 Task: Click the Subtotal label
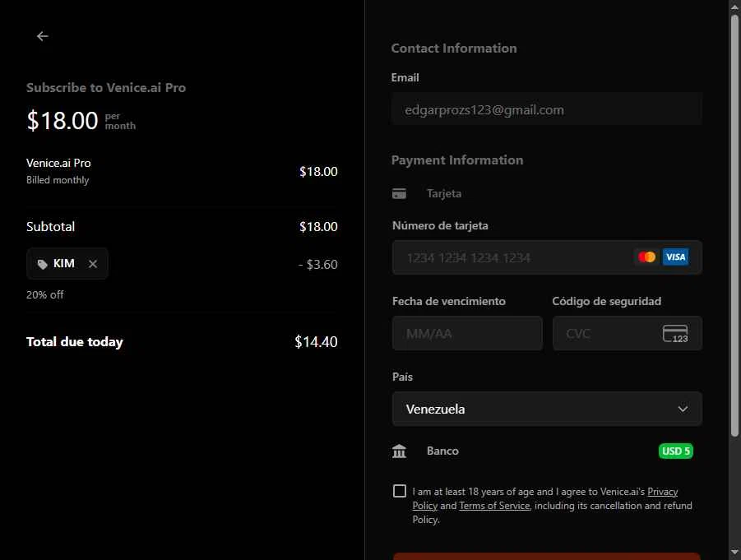coord(50,226)
